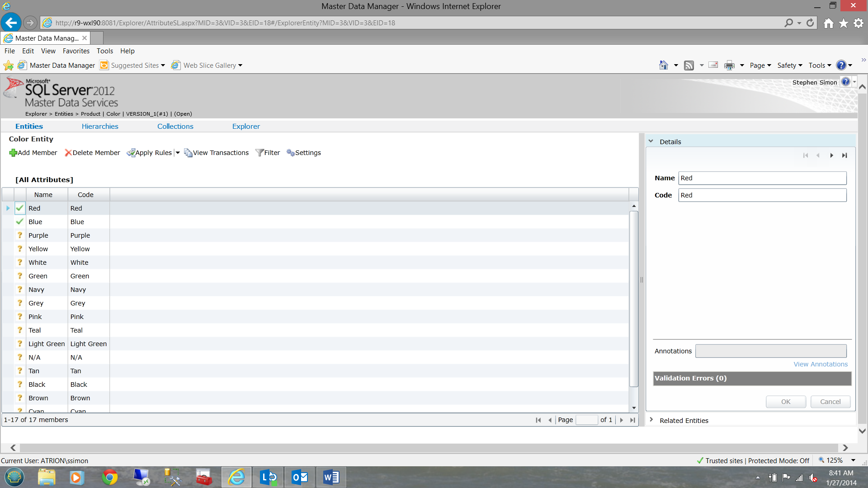Click the member grid vertical scrollbar
This screenshot has height=488, width=868.
[634, 298]
